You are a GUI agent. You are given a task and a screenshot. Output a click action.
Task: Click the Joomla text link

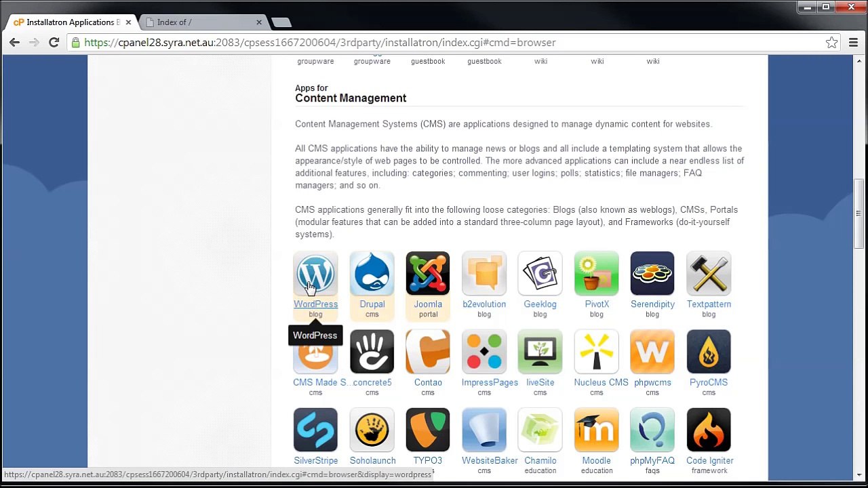click(428, 304)
